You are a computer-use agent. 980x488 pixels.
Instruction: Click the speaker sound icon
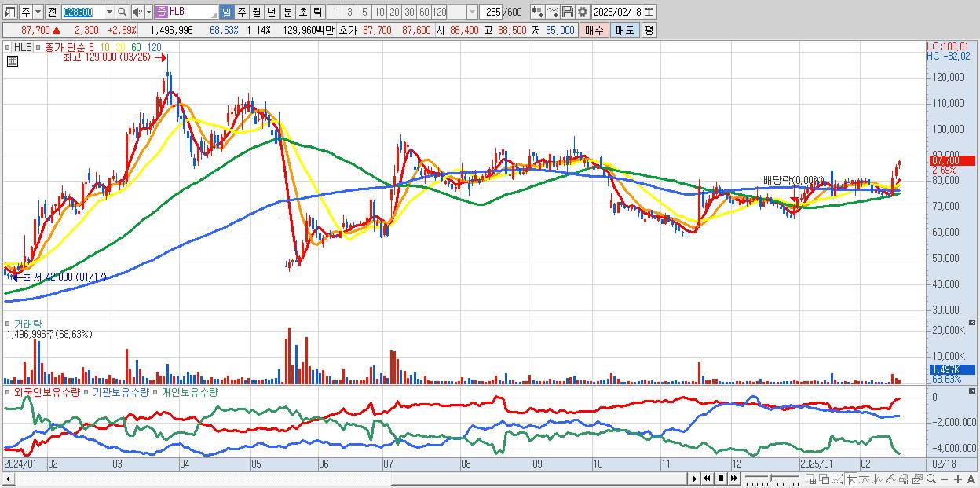coord(137,12)
